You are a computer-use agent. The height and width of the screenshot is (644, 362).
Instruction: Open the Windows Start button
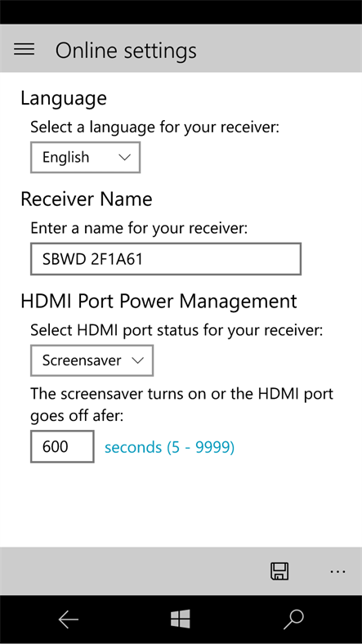click(x=181, y=619)
